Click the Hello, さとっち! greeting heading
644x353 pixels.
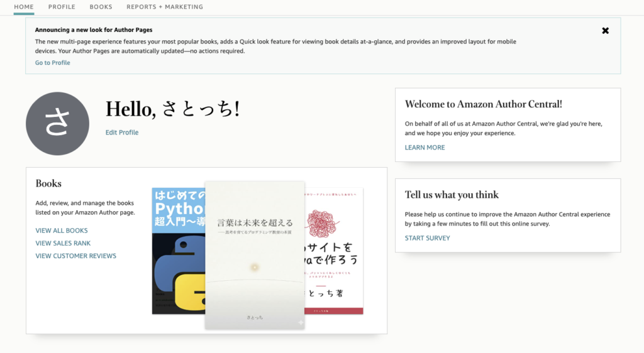[172, 109]
